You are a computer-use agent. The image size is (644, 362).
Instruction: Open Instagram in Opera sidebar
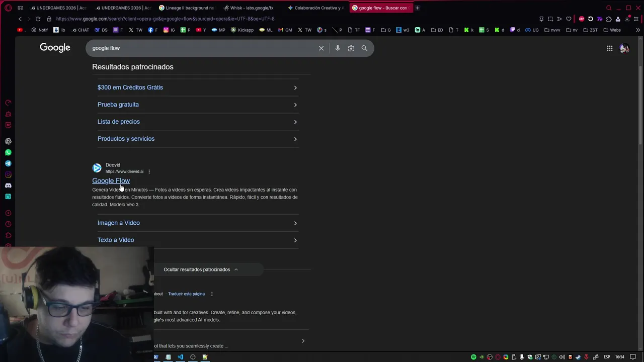click(8, 174)
